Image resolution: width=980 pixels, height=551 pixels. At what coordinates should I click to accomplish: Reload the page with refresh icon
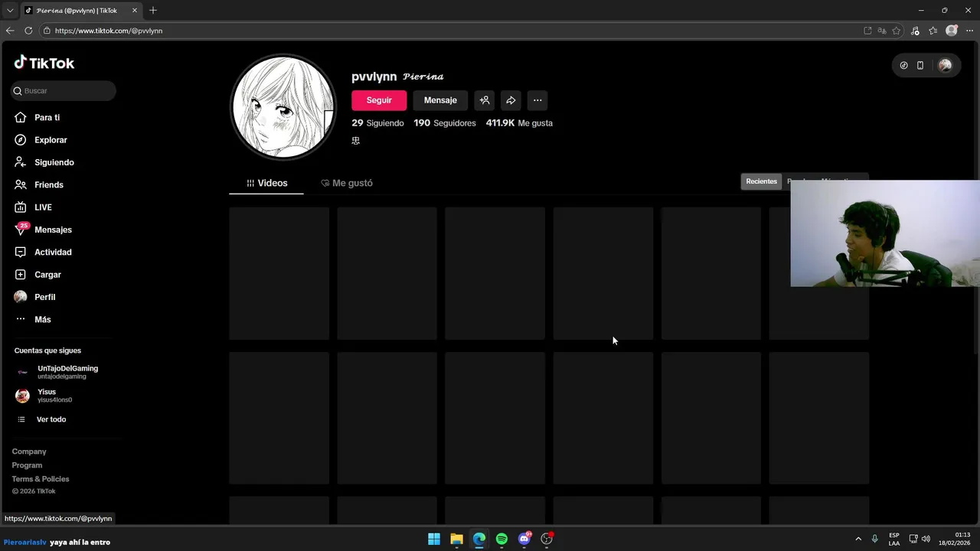[28, 31]
